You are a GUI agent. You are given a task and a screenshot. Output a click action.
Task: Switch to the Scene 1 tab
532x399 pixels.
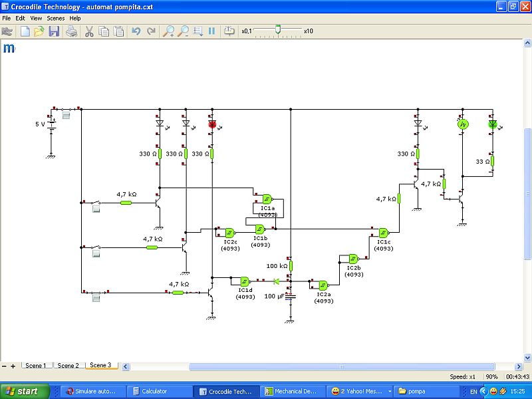point(35,366)
